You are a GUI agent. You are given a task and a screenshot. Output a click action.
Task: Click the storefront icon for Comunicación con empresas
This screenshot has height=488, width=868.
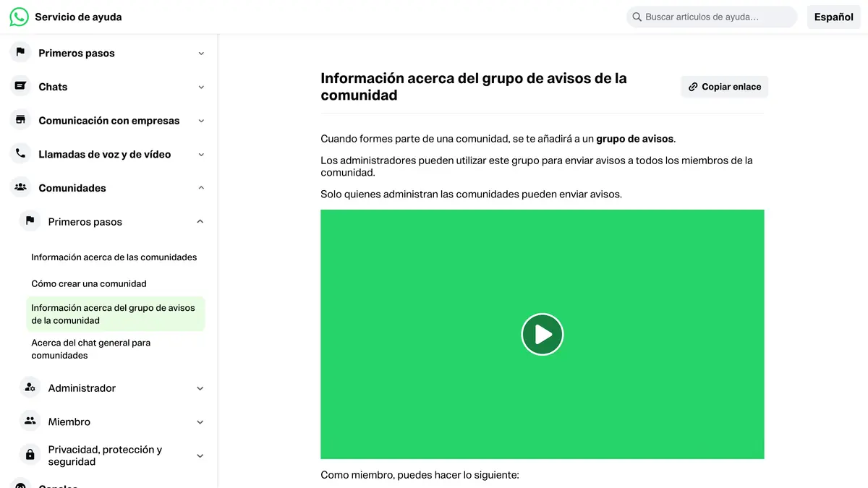click(x=20, y=120)
